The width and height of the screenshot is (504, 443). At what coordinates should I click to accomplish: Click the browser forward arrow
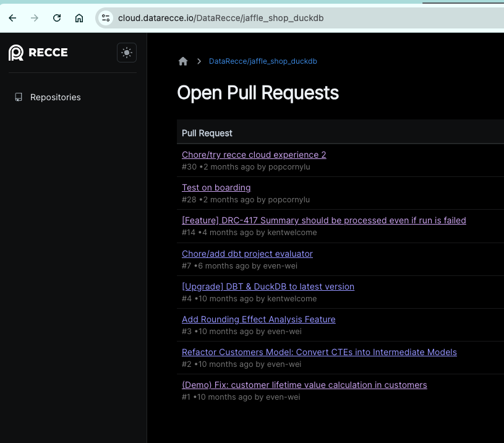[35, 18]
